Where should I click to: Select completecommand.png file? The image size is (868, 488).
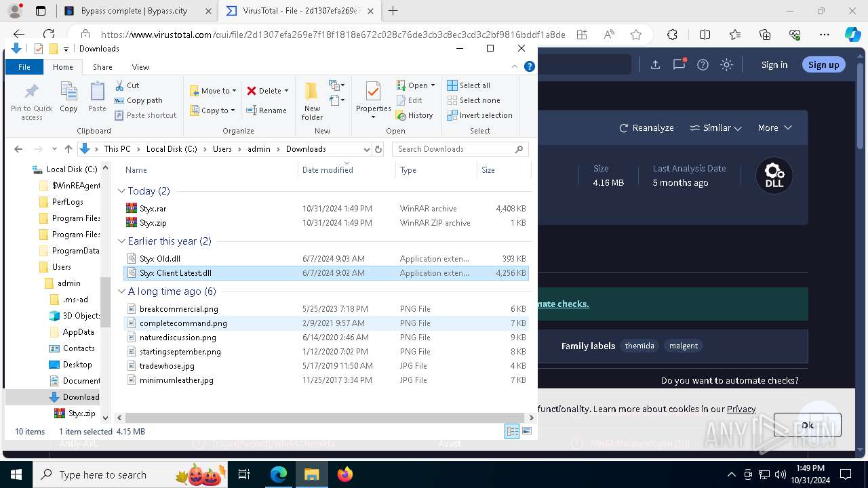tap(325, 323)
